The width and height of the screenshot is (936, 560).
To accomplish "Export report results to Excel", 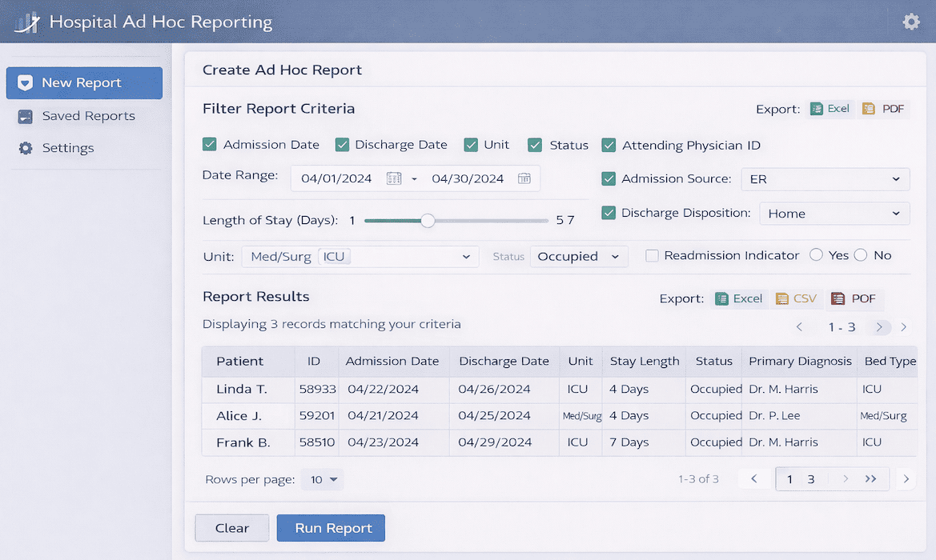I will [x=738, y=298].
